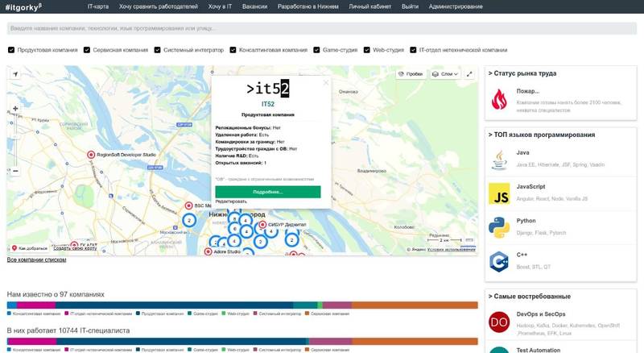Viewport: 644px width, 353px height.
Task: Open the cluster of 2 right of СИБУР Диджитал
Action: pyautogui.click(x=291, y=240)
